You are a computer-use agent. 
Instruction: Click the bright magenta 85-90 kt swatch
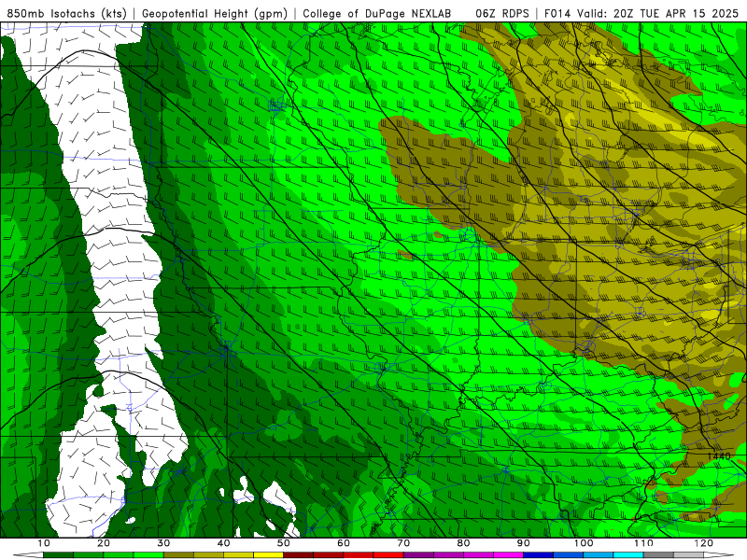point(508,555)
